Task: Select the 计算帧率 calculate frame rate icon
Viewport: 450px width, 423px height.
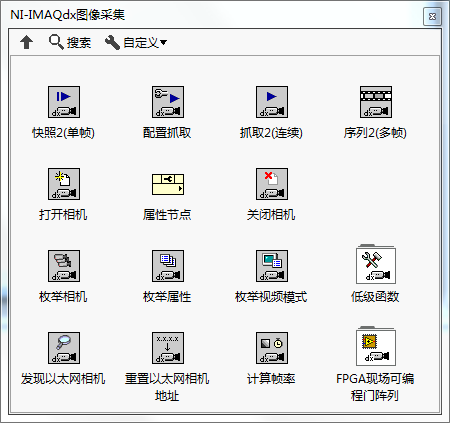Action: (272, 348)
